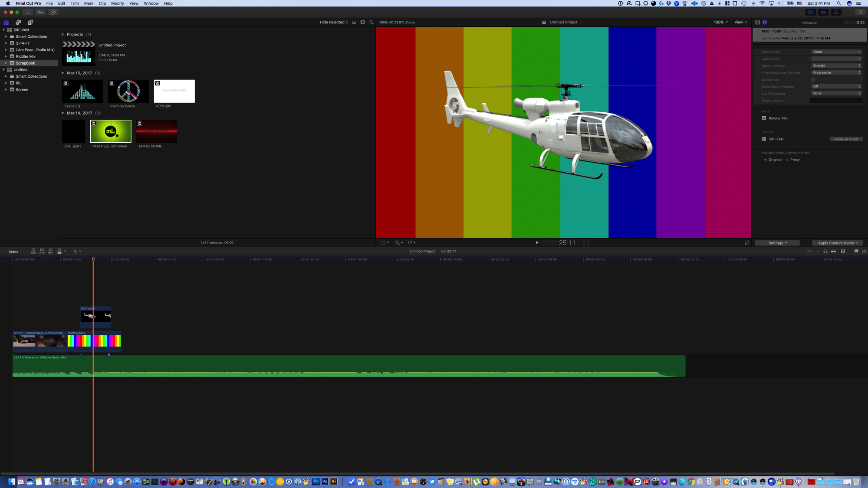Open the Effects browser icon
The height and width of the screenshot is (488, 868).
(x=856, y=251)
